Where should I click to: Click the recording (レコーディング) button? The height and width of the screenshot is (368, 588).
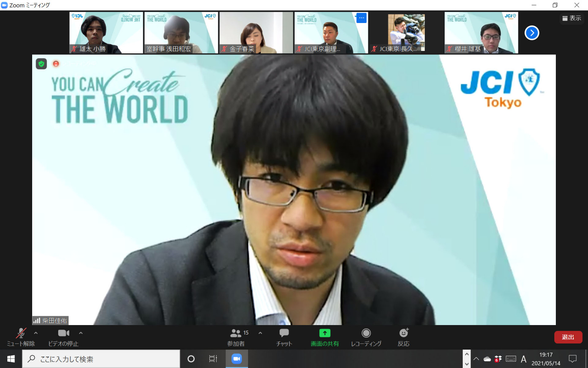366,337
